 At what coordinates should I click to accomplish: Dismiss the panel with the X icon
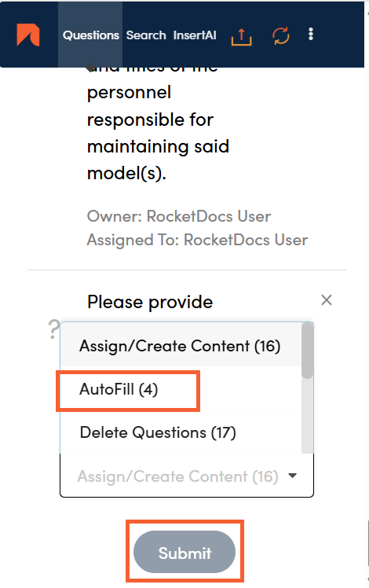(x=327, y=300)
